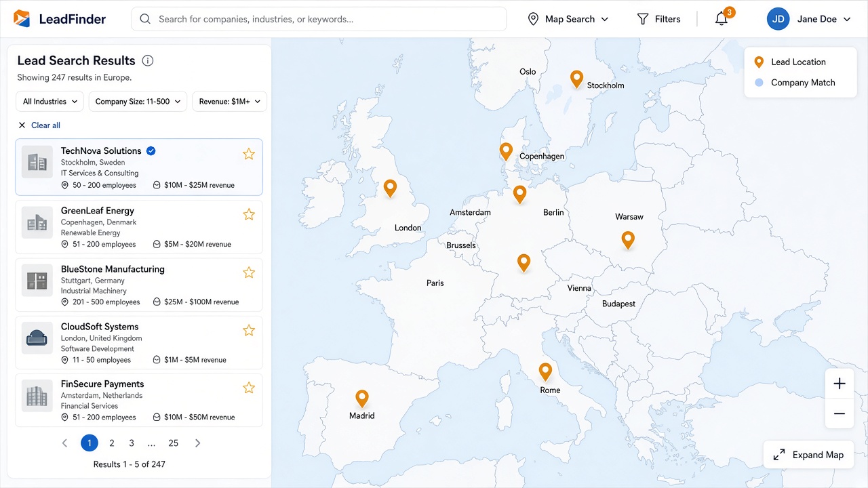Open the Map Search dropdown
Viewport: 868px width, 488px height.
click(568, 19)
